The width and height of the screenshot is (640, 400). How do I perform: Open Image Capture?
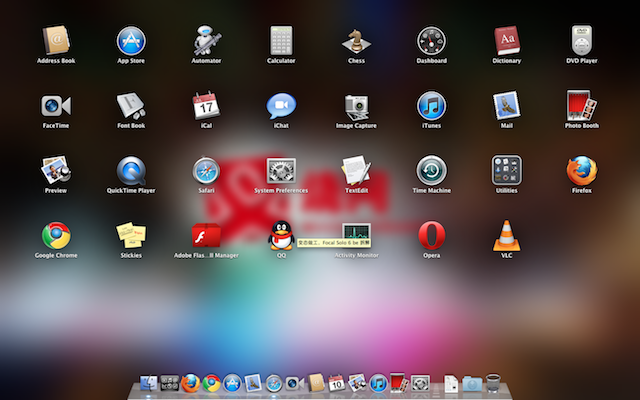[x=356, y=107]
